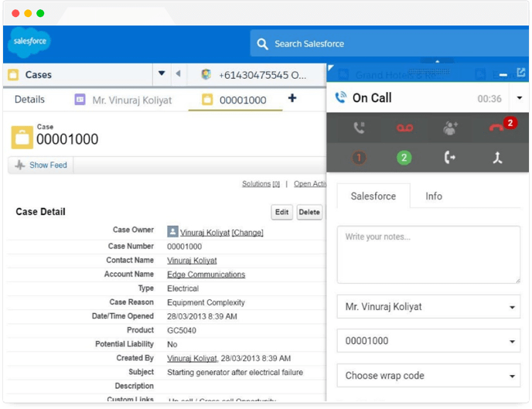The height and width of the screenshot is (409, 532).
Task: Click the Write your notes text area
Action: pyautogui.click(x=428, y=254)
